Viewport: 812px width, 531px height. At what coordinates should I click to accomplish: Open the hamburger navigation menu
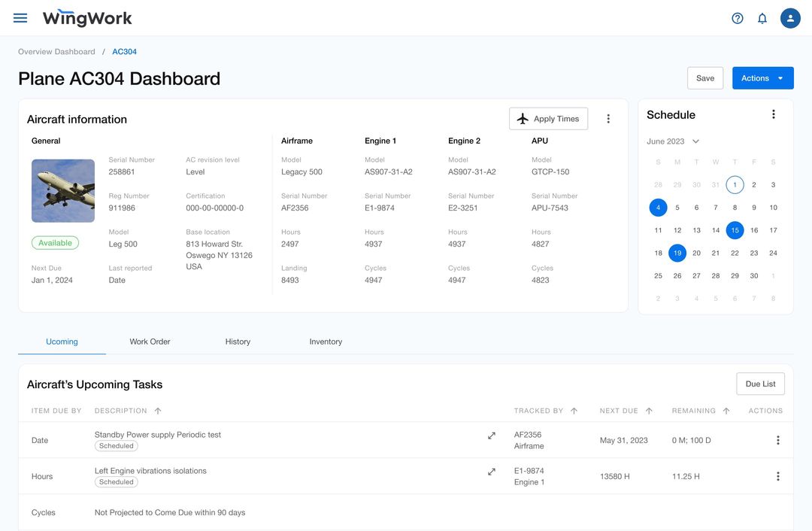coord(20,18)
